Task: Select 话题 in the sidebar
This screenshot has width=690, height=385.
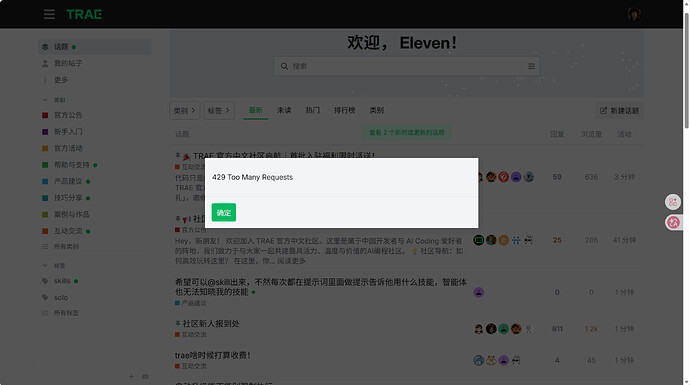Action: 95,47
